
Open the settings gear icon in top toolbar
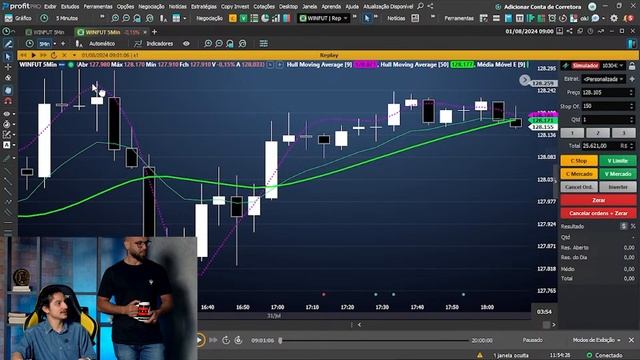(x=614, y=18)
